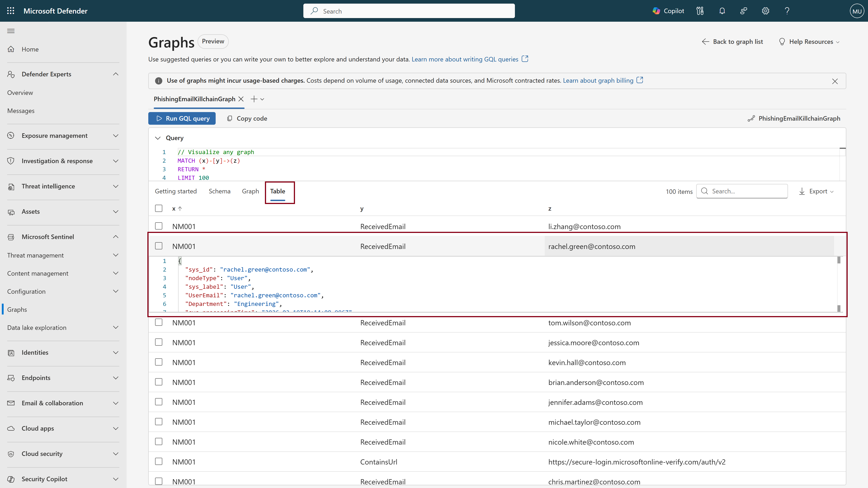The image size is (868, 488).
Task: Click the notifications bell icon
Action: (722, 11)
